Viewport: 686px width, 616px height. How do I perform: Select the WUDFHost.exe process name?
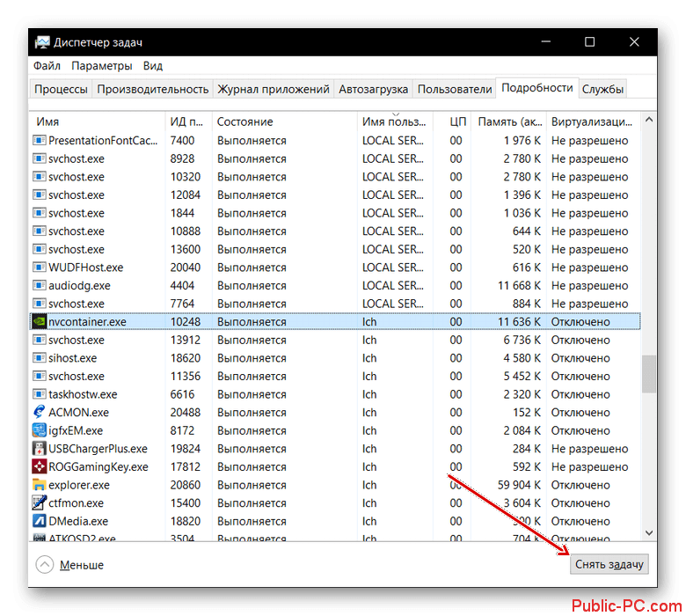pos(86,268)
